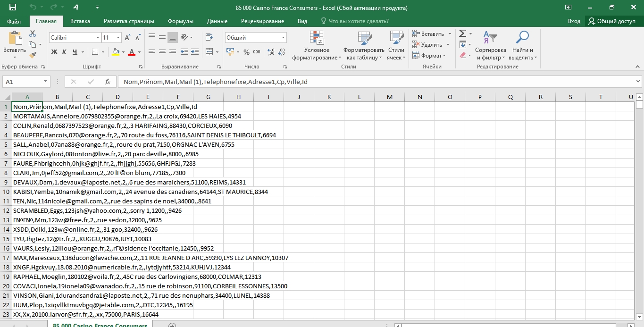The image size is (644, 327).
Task: Click the Общий доступ share button
Action: coord(611,21)
